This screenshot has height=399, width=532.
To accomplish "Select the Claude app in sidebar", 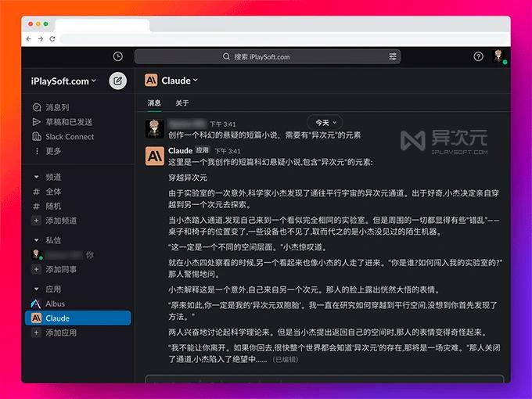I will pos(78,318).
